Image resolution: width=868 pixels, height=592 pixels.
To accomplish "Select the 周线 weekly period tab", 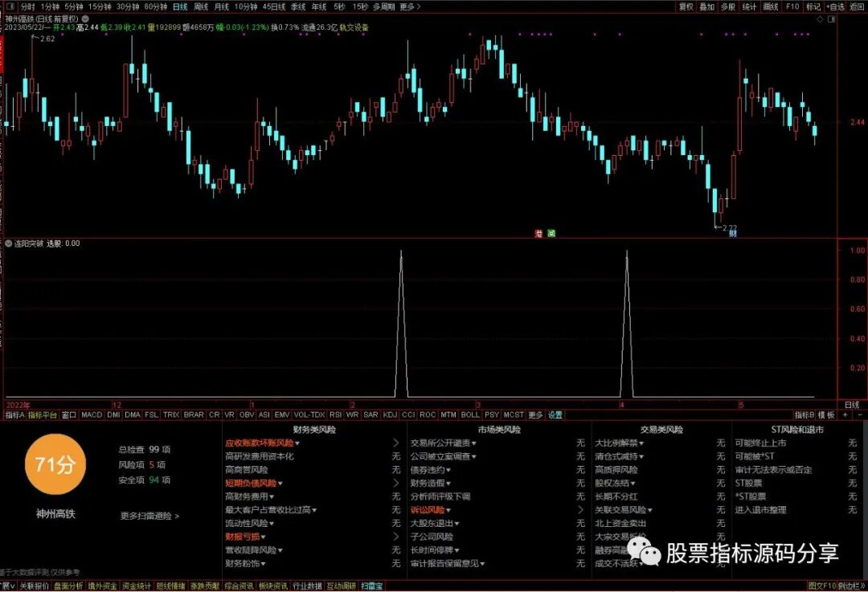I will tap(201, 6).
